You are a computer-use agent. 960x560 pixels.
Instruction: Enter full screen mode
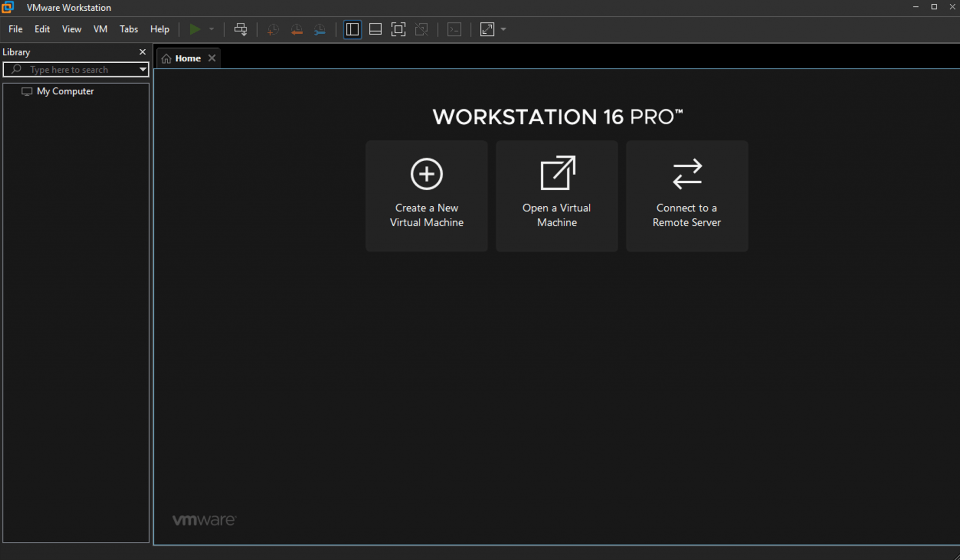coord(398,29)
